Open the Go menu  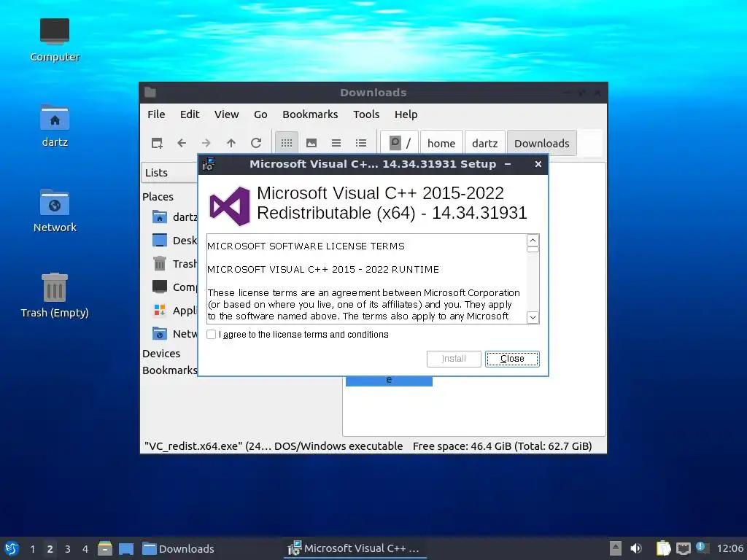(x=260, y=114)
